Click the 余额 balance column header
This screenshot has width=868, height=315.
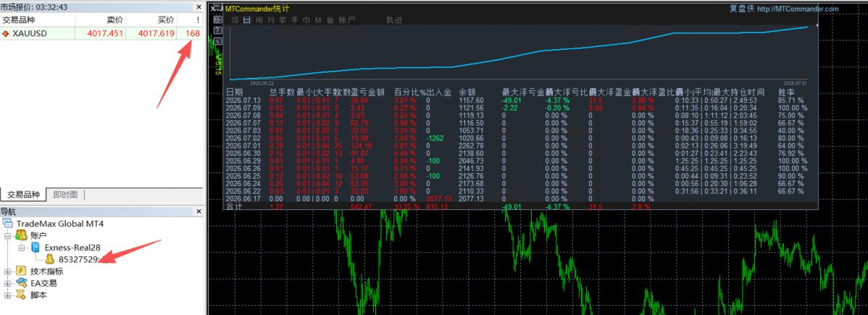pyautogui.click(x=467, y=92)
